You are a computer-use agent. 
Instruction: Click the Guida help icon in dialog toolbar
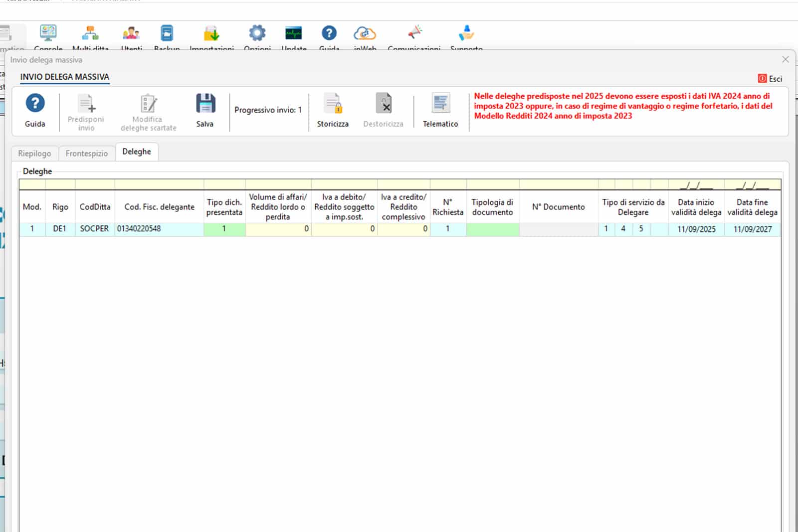pyautogui.click(x=35, y=104)
